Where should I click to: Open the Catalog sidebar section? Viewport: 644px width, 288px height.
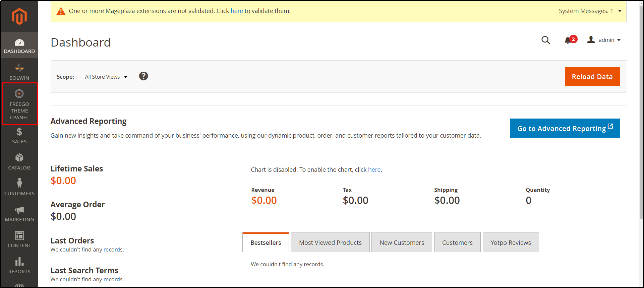[x=19, y=162]
